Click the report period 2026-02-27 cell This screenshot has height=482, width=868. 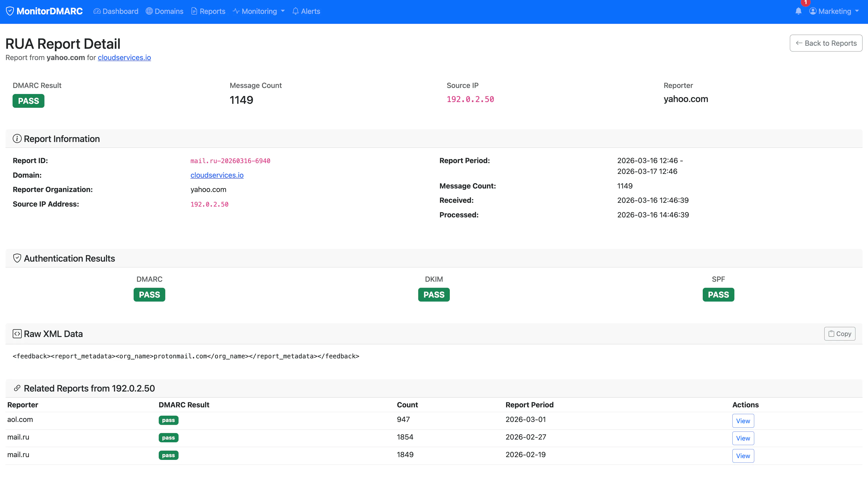tap(526, 437)
